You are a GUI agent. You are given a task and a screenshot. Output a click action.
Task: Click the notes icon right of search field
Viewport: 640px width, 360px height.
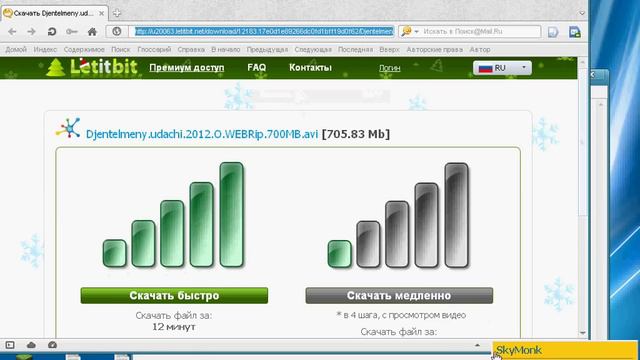coord(553,32)
